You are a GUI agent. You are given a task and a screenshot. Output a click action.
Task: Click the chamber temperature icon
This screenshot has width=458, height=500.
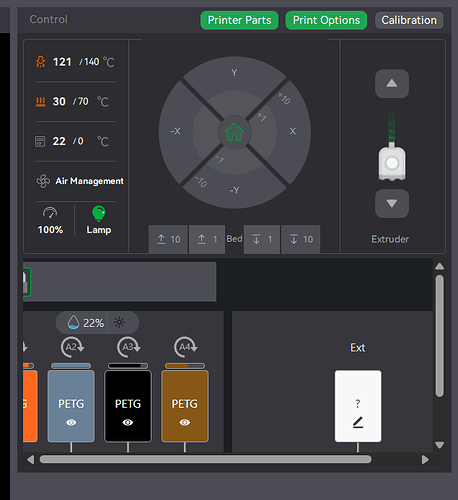[40, 141]
